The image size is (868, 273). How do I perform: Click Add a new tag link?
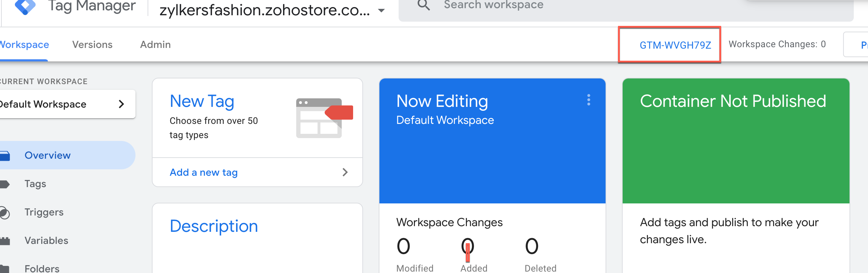tap(204, 173)
